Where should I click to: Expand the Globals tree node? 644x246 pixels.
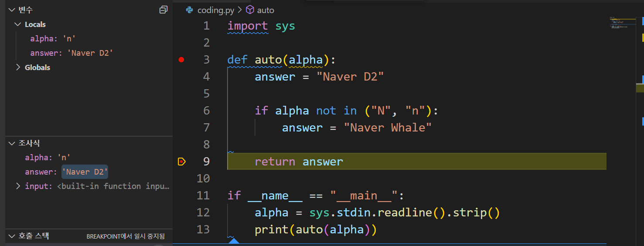tap(17, 67)
